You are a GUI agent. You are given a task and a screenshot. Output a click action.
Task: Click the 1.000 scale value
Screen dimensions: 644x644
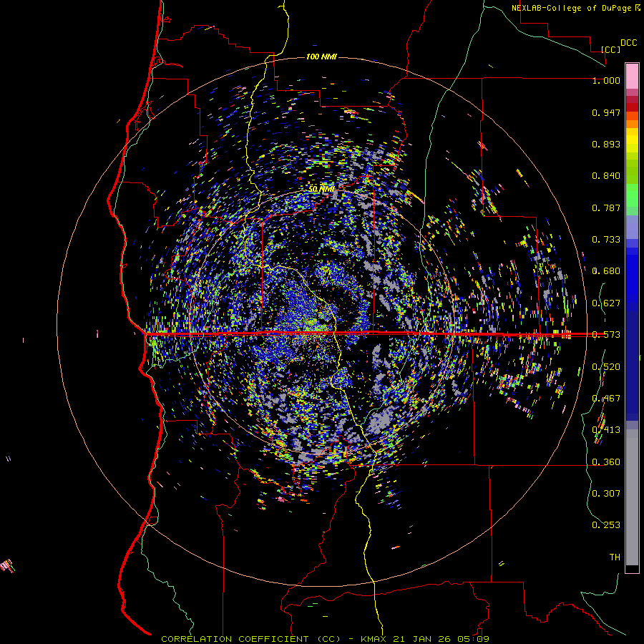tap(606, 80)
